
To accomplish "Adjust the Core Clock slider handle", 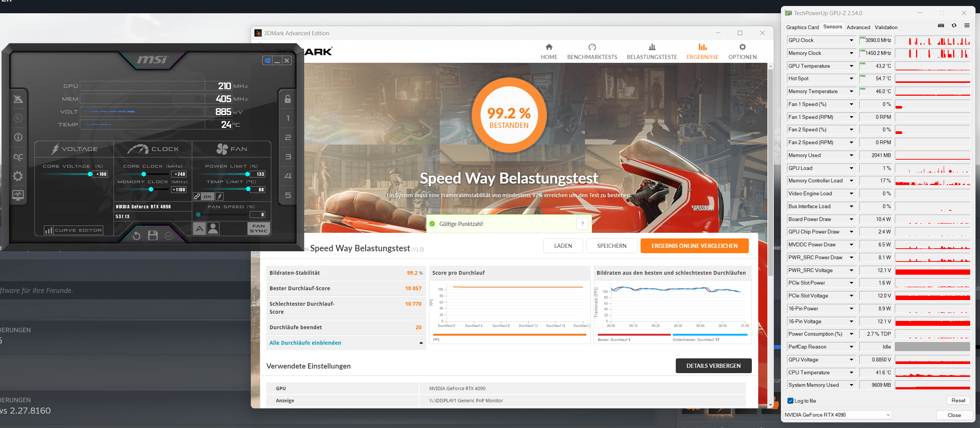I will tap(144, 174).
